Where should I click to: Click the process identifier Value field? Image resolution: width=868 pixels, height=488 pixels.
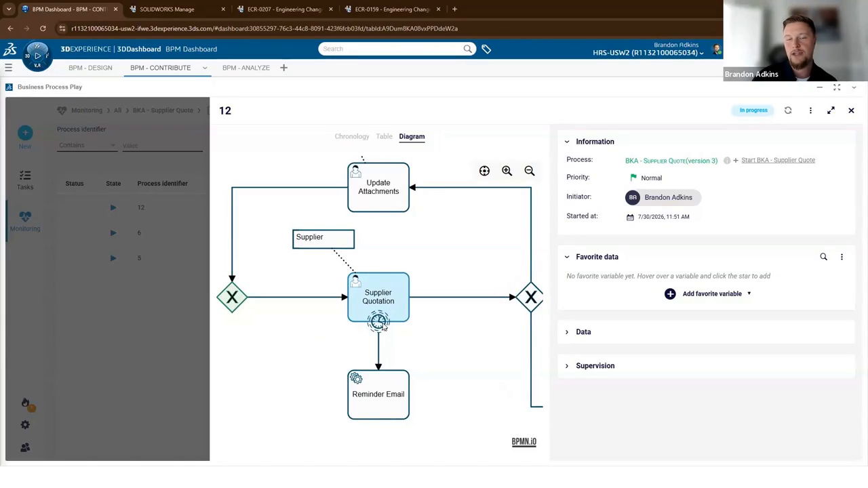161,145
